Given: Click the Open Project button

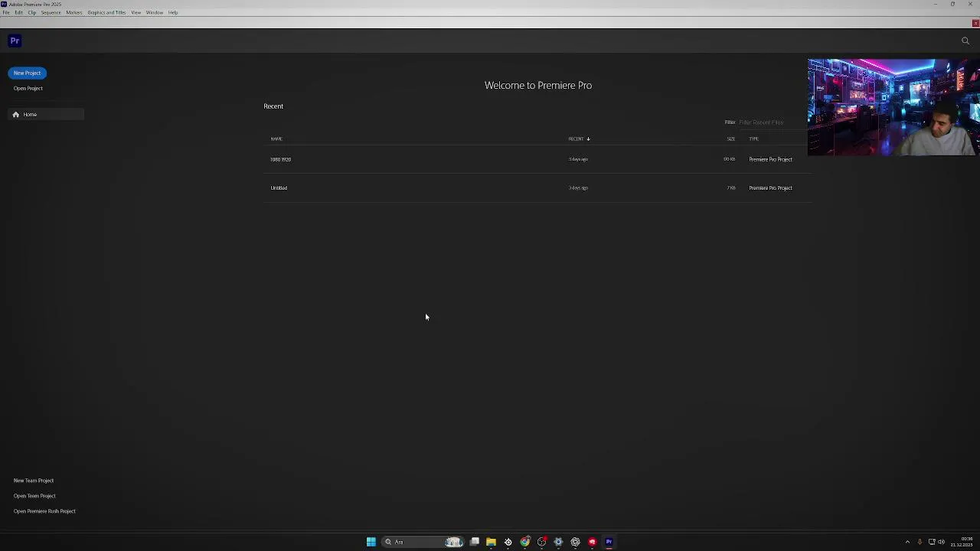Looking at the screenshot, I should click(28, 88).
